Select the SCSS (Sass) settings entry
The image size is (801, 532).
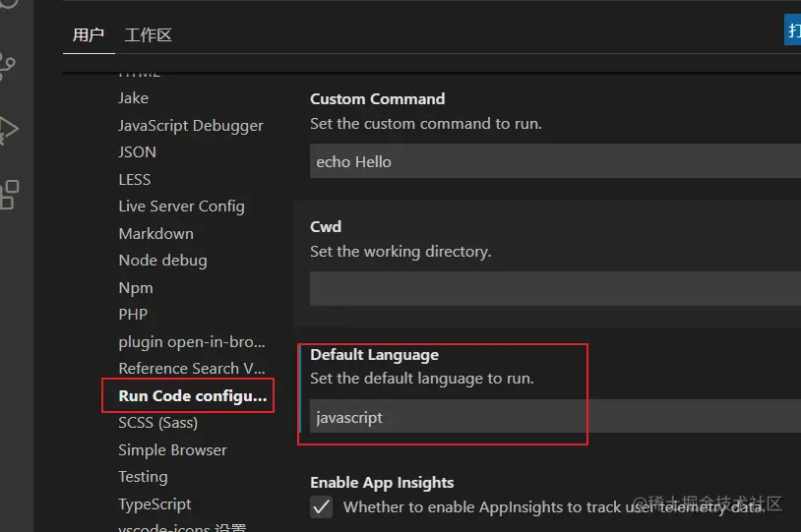pos(157,422)
